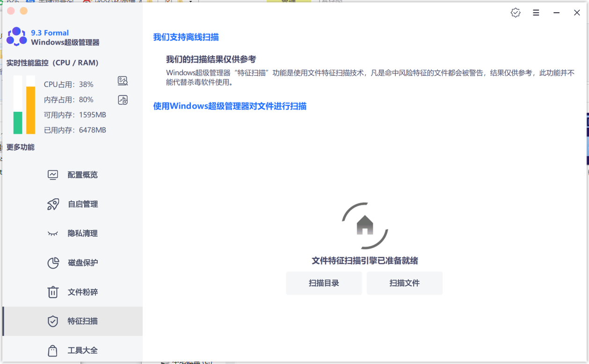Screen dimensions: 589x364
Task: Click the 扫描文件 button
Action: point(404,283)
